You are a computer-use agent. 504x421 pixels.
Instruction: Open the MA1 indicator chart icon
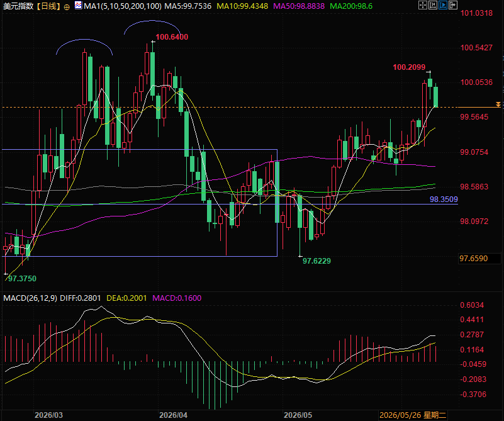(78, 5)
